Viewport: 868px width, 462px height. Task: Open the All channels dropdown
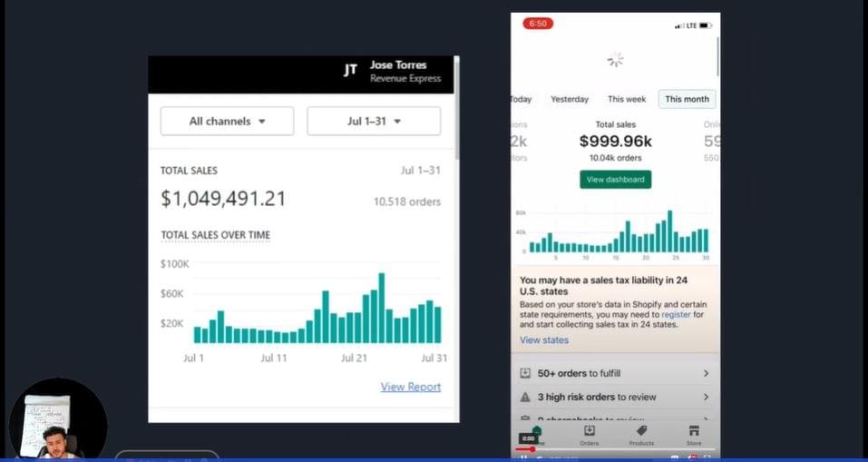[x=227, y=121]
